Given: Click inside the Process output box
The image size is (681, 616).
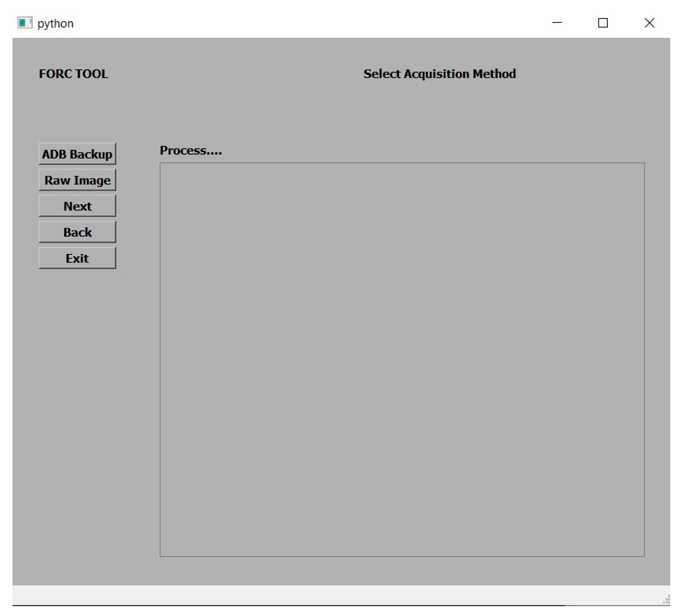Looking at the screenshot, I should coord(402,360).
